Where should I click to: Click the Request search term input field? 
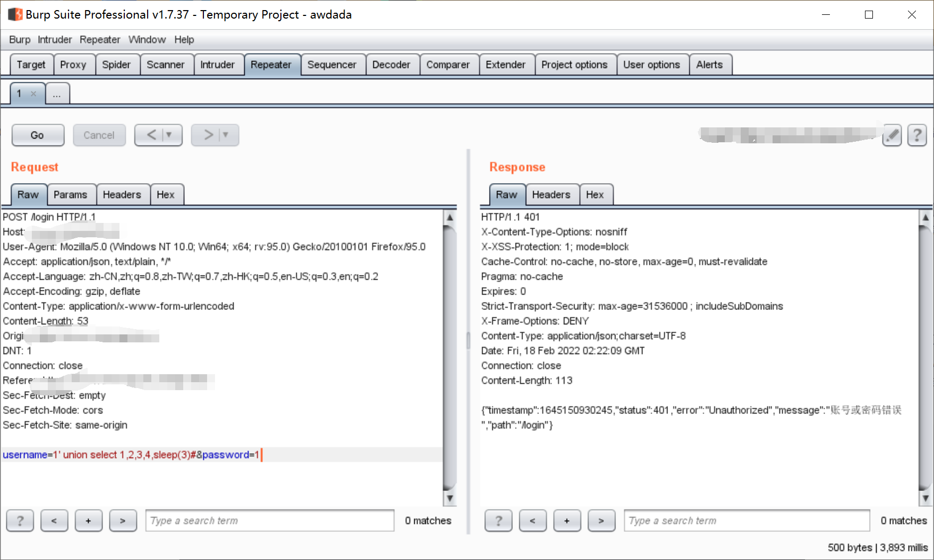coord(270,520)
